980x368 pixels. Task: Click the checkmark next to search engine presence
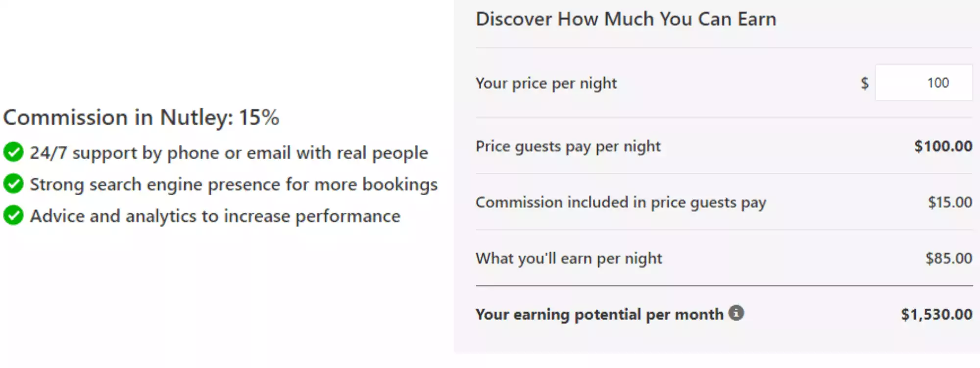(x=13, y=184)
